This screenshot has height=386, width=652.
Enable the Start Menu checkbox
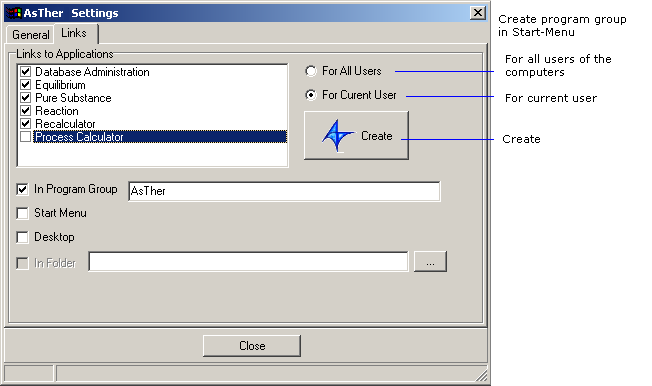point(22,213)
